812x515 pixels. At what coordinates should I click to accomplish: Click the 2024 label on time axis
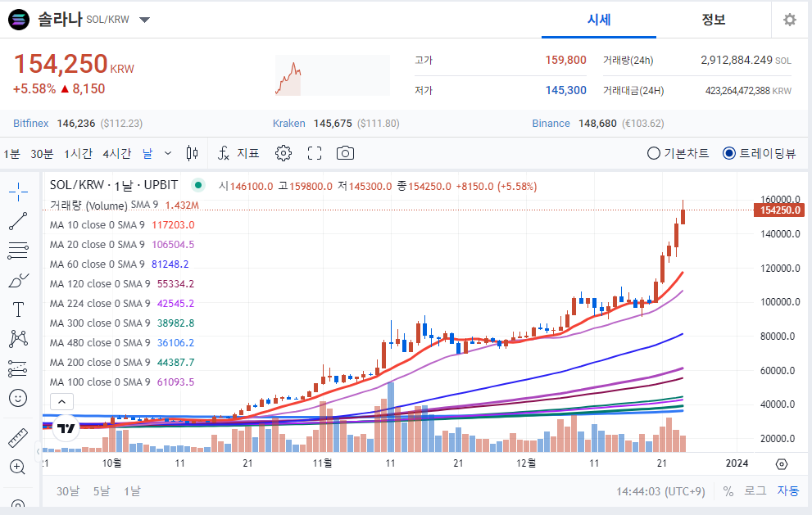[737, 463]
